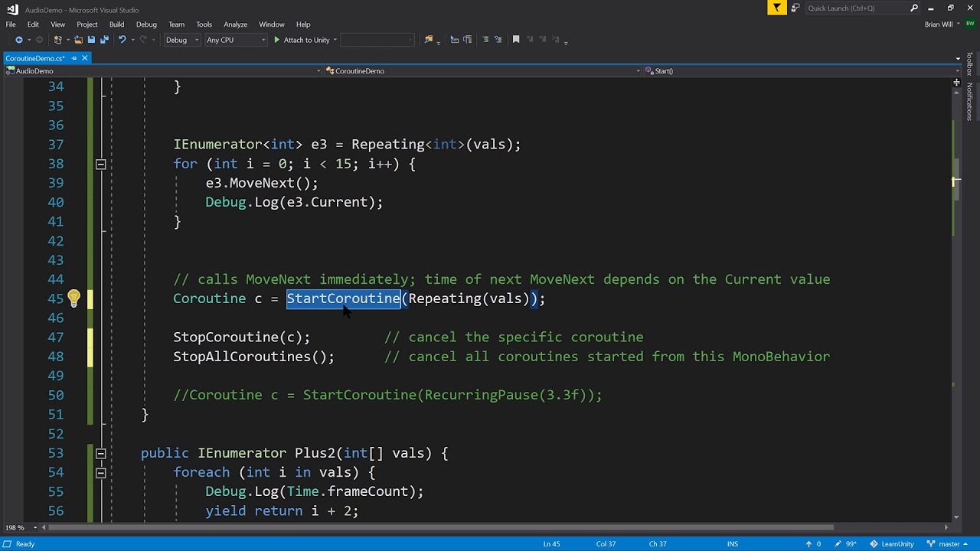Click the Ready status text

(25, 544)
